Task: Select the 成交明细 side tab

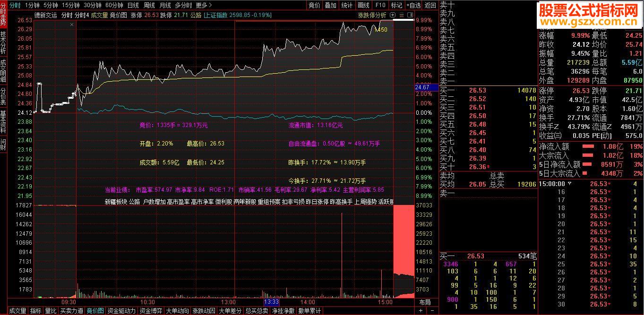Action: coord(3,71)
